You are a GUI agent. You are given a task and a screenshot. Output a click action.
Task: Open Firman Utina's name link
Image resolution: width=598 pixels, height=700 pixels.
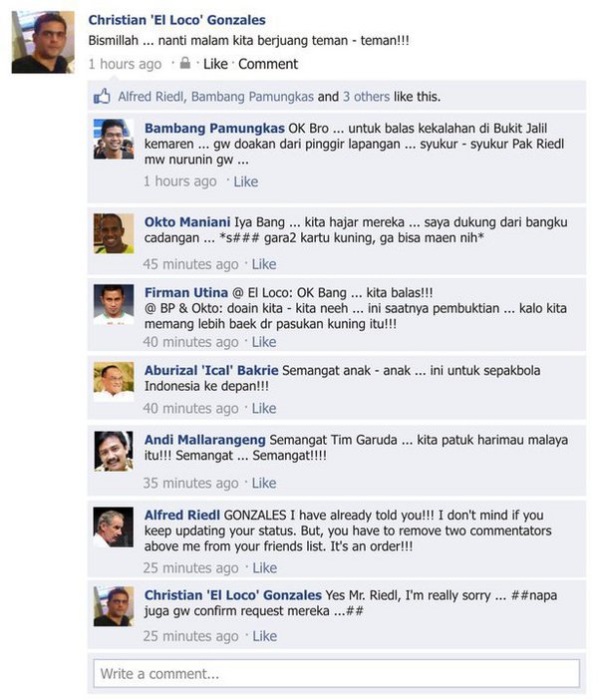pyautogui.click(x=186, y=293)
